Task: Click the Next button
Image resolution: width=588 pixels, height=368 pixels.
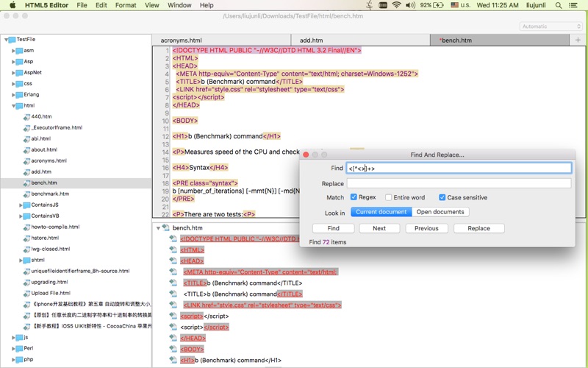Action: pyautogui.click(x=379, y=228)
